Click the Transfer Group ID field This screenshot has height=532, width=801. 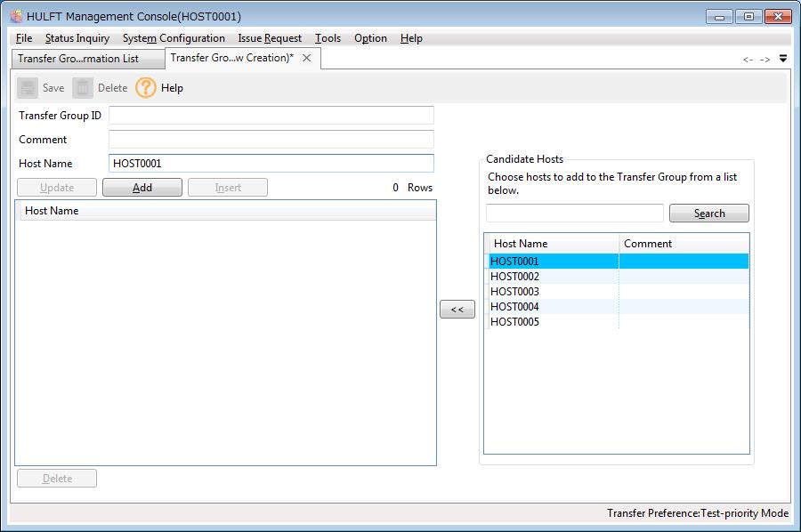271,116
